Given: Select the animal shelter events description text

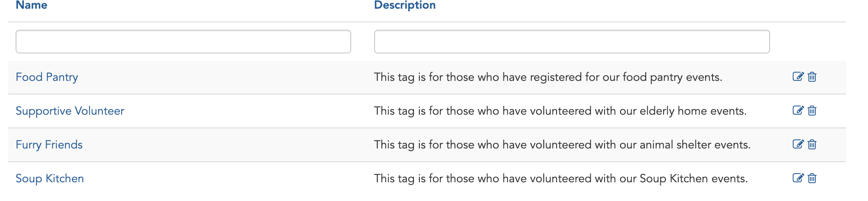Looking at the screenshot, I should 563,145.
